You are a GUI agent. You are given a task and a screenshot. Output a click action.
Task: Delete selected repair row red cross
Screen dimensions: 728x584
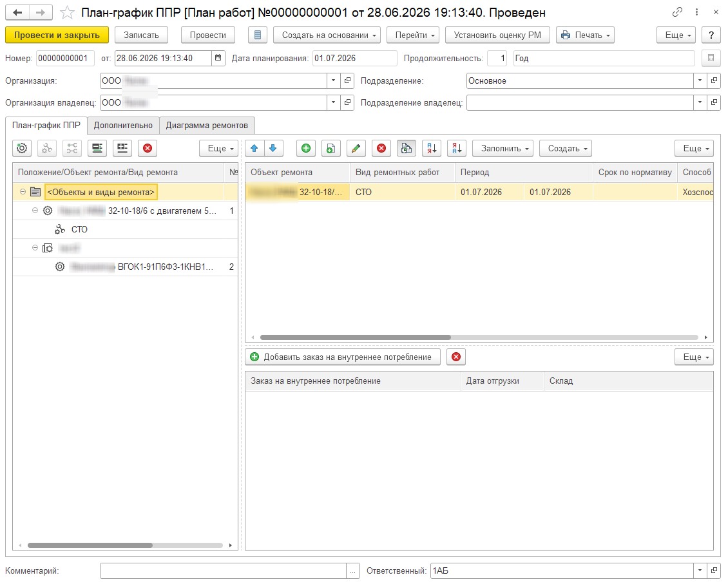(381, 149)
